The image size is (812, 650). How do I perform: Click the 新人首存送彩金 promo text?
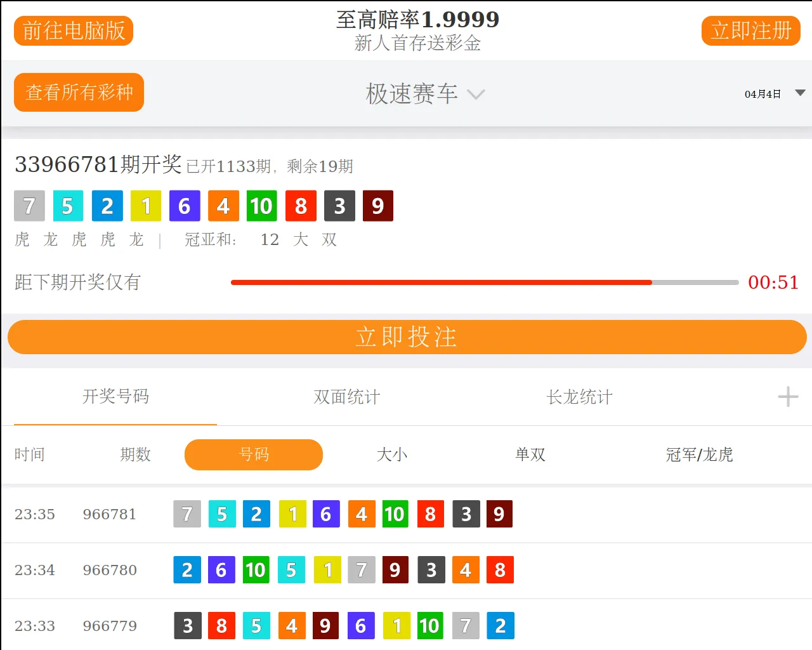pyautogui.click(x=417, y=43)
